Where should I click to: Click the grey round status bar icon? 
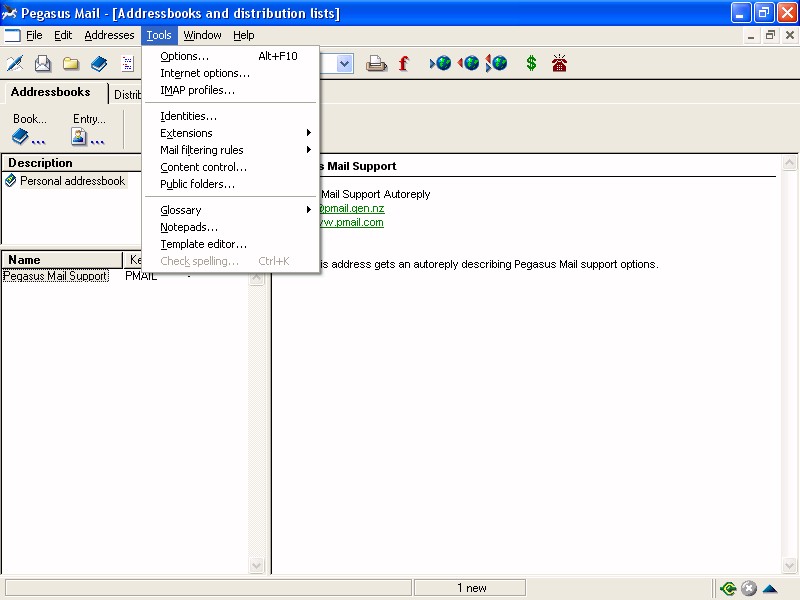(749, 589)
